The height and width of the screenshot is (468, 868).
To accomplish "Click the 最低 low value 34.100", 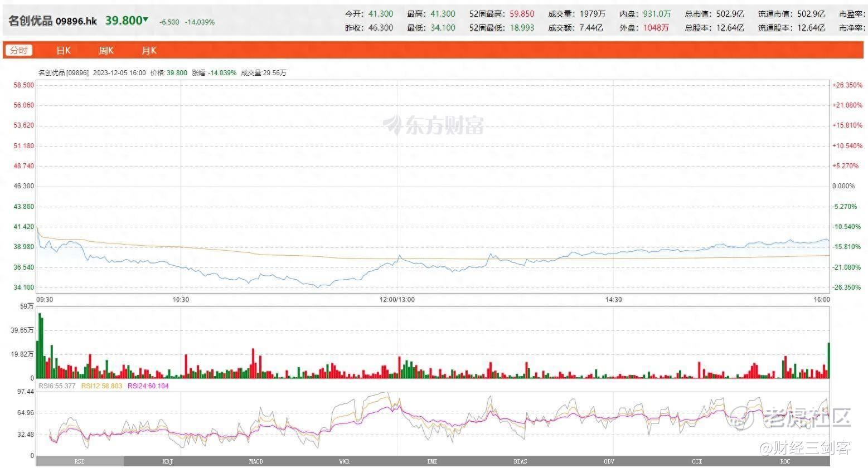I will [443, 27].
